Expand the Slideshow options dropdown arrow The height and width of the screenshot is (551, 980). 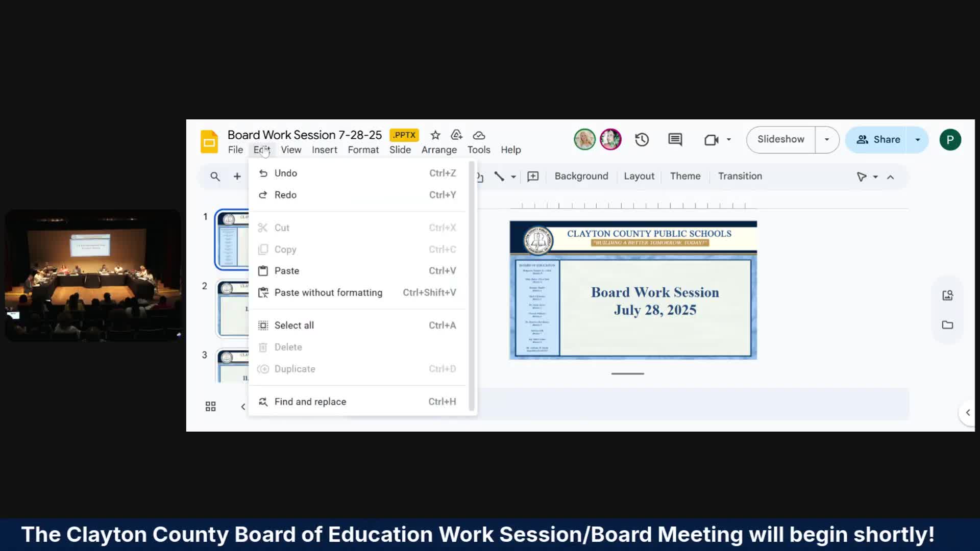point(827,140)
